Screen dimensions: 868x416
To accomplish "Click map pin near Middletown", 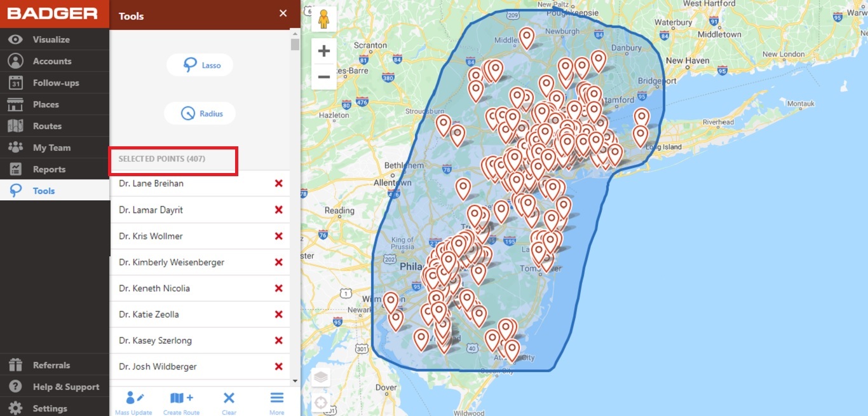I will [x=526, y=38].
